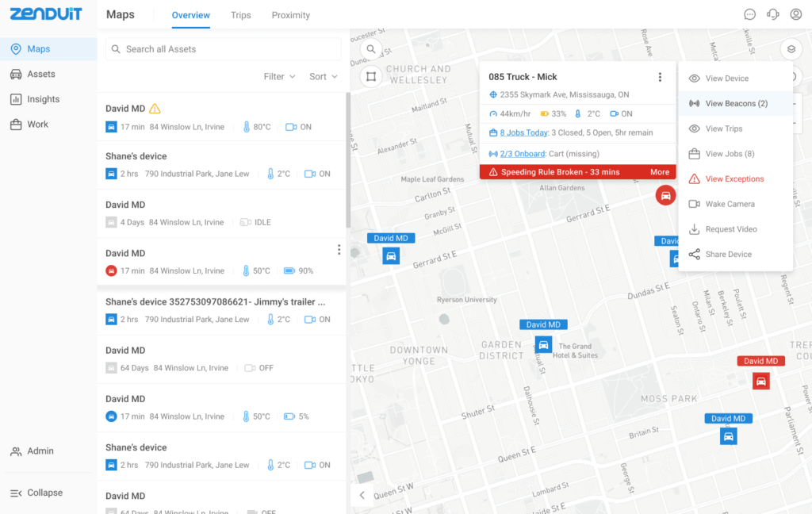Click the David MD vehicle marker near Gerrard St E

391,256
